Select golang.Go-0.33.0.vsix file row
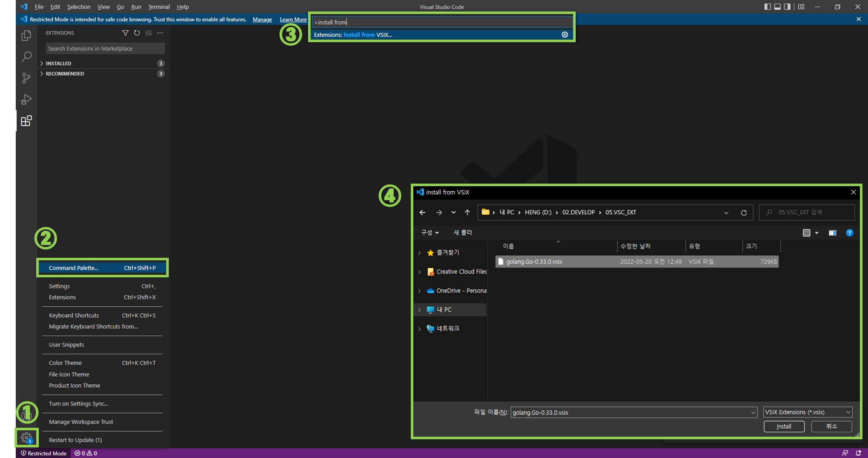The height and width of the screenshot is (458, 868). pyautogui.click(x=637, y=262)
